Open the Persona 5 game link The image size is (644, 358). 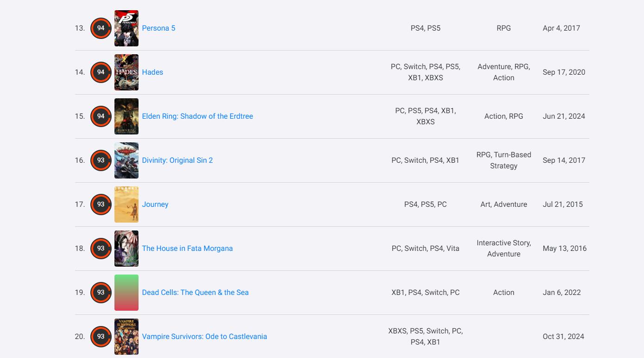158,28
